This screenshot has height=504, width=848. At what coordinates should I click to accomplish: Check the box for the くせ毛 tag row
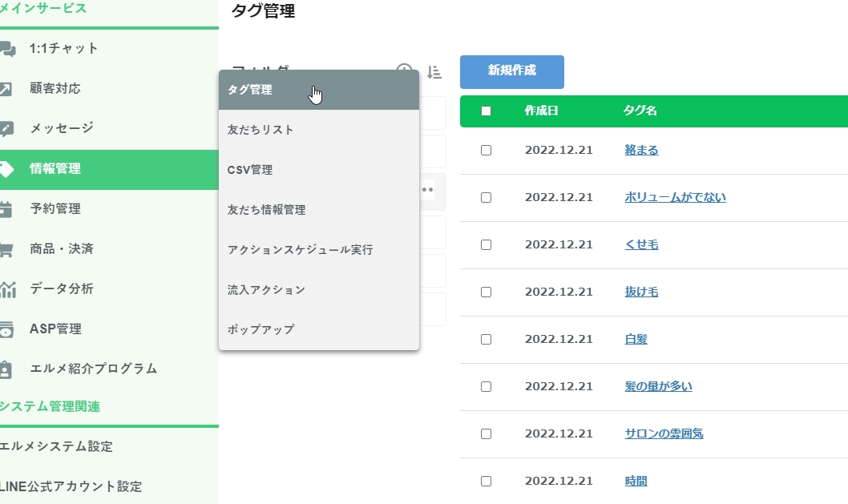click(486, 245)
